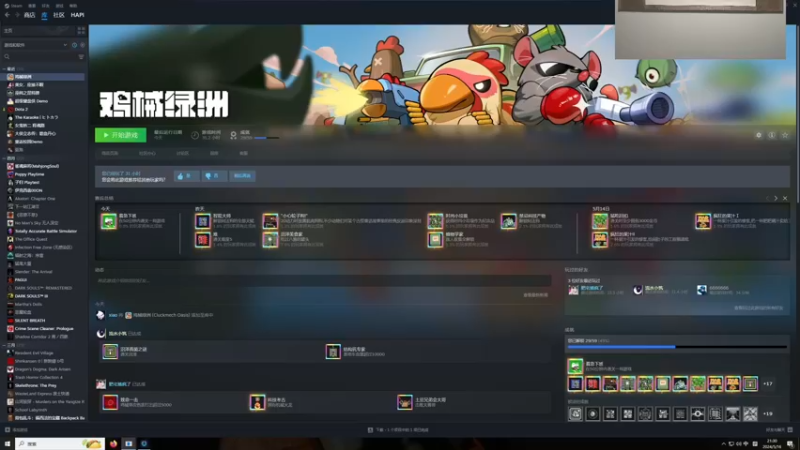Viewport: 800px width, 450px height.
Task: Click today's achievement icon in the summary
Action: point(109,221)
